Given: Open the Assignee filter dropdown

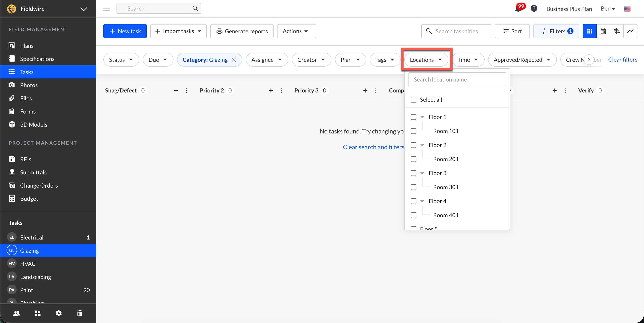Looking at the screenshot, I should pos(267,60).
